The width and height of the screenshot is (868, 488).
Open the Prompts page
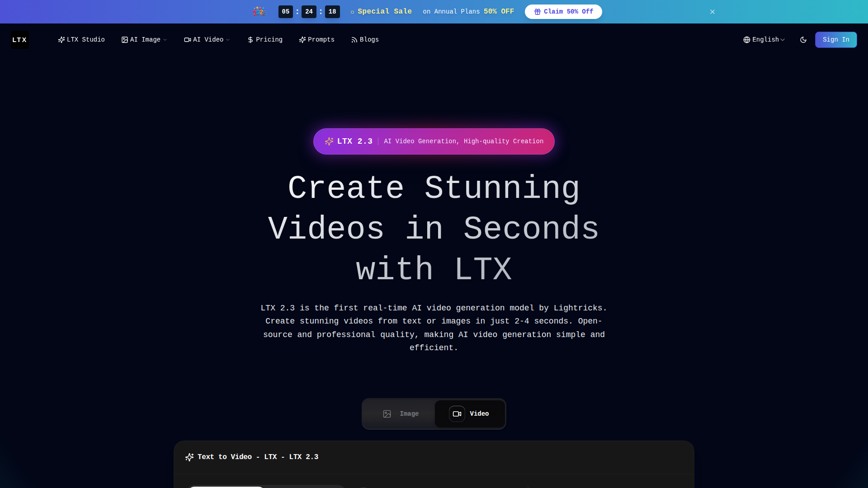coord(316,40)
